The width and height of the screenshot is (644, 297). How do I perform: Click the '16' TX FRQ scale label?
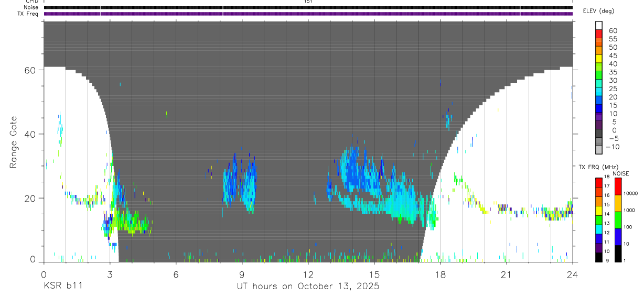point(607,195)
